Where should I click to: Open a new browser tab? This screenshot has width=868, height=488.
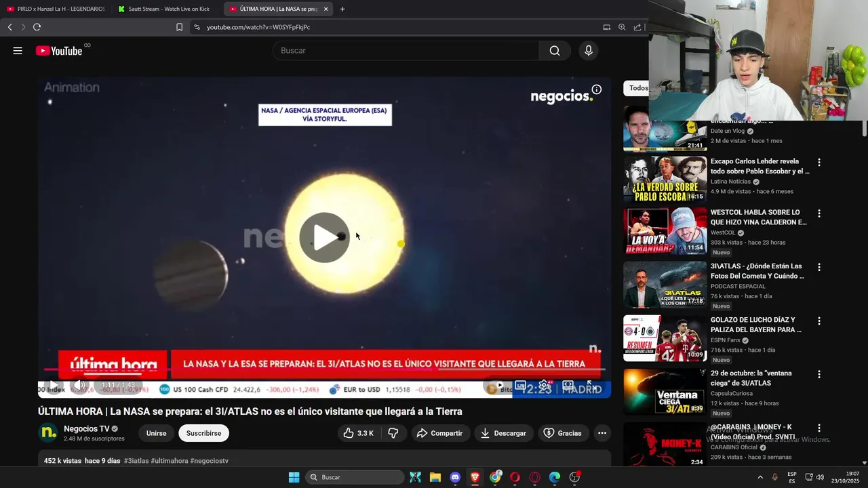tap(342, 9)
